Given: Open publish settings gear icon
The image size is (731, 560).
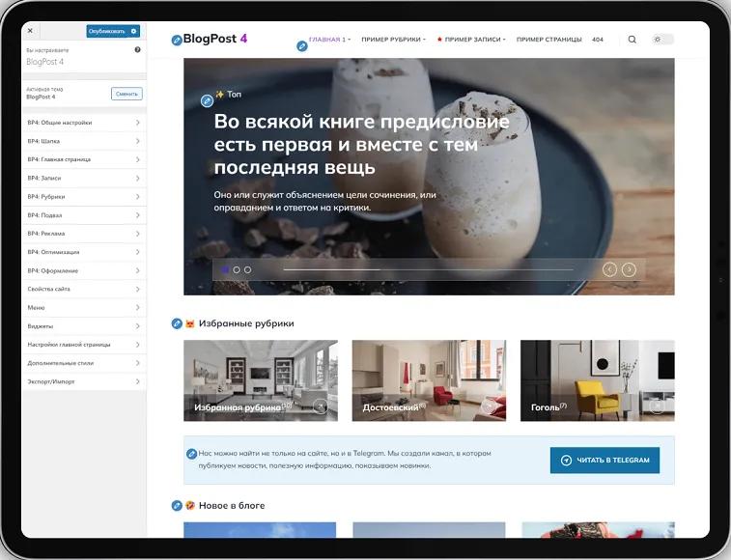Looking at the screenshot, I should point(134,31).
